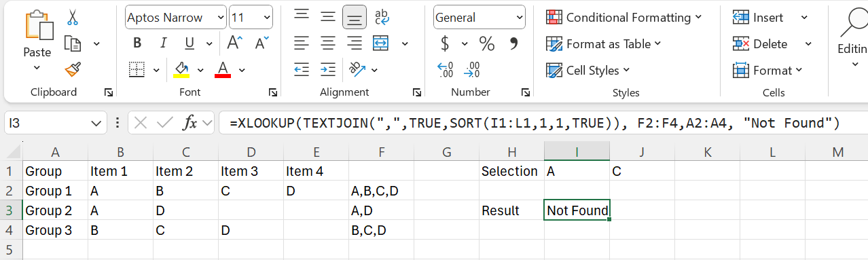Select cell with Not Found result

[x=577, y=210]
